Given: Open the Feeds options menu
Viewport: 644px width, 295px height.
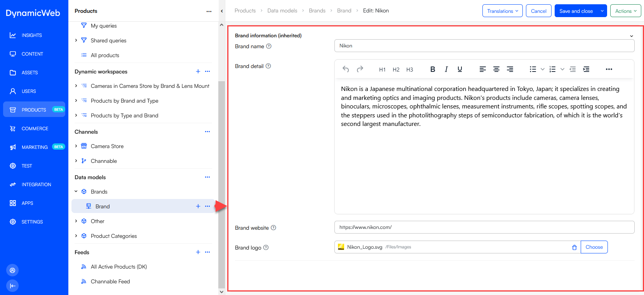Looking at the screenshot, I should point(207,252).
